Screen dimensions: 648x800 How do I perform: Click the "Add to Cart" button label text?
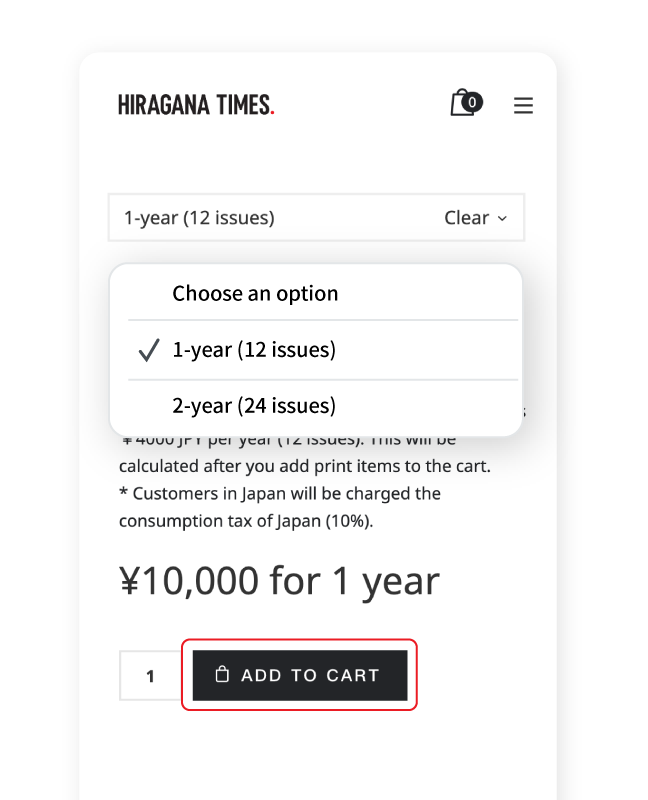[310, 676]
